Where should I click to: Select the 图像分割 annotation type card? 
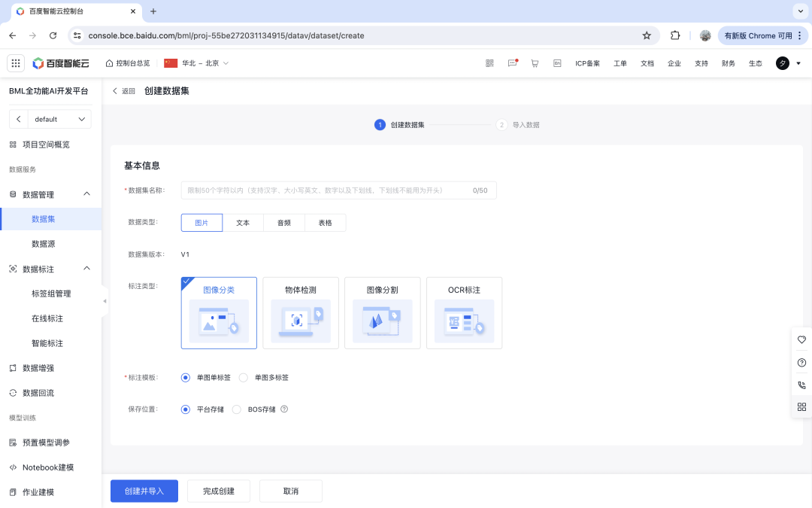[x=382, y=312]
